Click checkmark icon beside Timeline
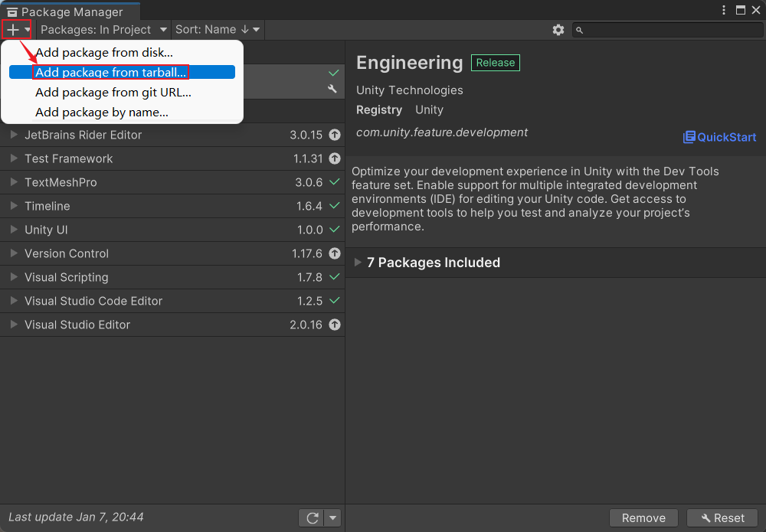 (335, 205)
